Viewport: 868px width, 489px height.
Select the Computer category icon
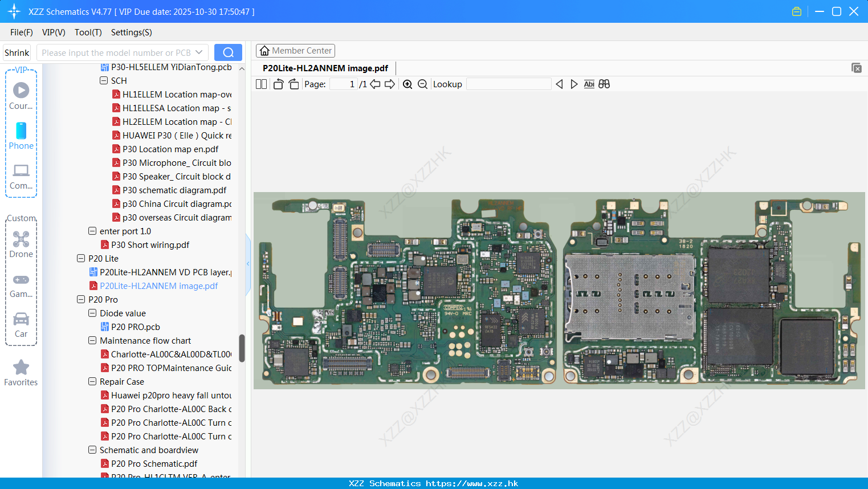21,176
